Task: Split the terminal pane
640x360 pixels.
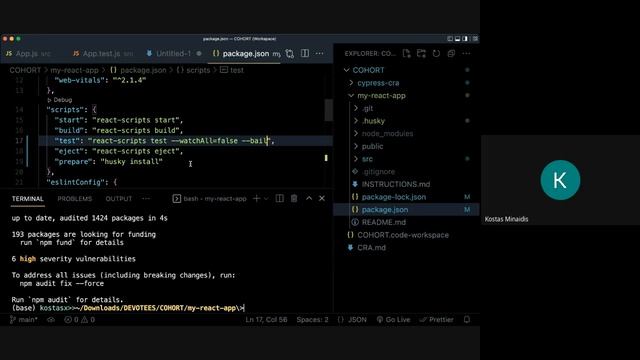Action: pyautogui.click(x=280, y=198)
